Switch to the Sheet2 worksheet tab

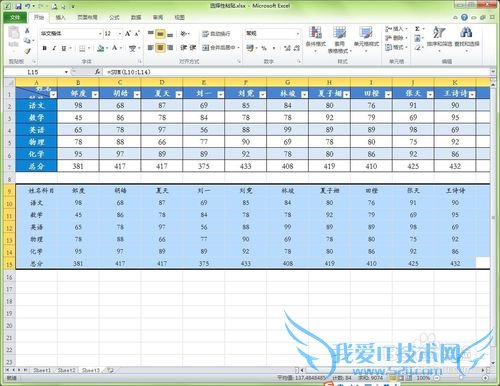point(67,370)
